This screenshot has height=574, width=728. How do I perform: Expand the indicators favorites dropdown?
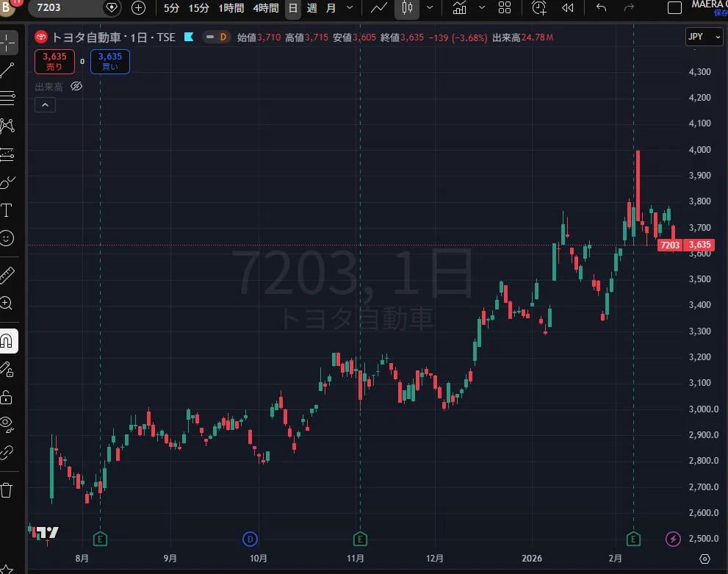482,8
